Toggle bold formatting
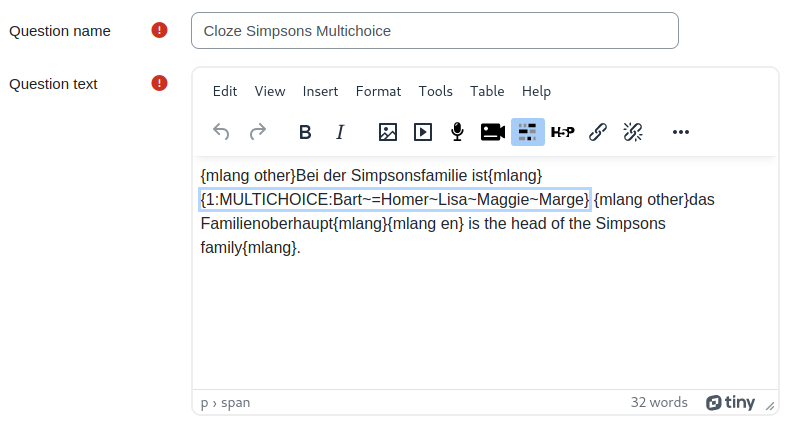Image resolution: width=801 pixels, height=429 pixels. pyautogui.click(x=305, y=132)
